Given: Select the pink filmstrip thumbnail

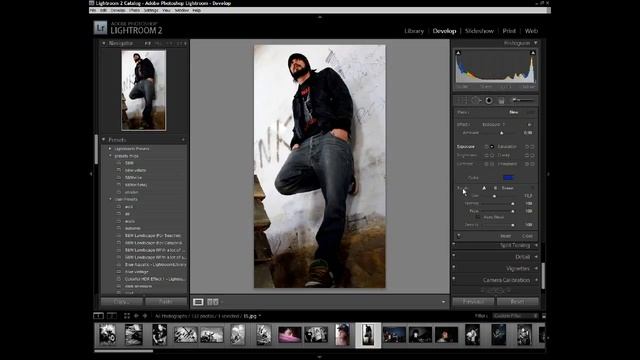Looking at the screenshot, I should tap(290, 335).
